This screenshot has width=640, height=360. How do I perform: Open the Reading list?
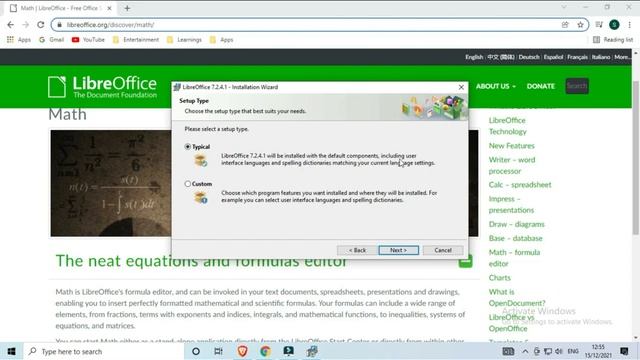click(x=613, y=40)
